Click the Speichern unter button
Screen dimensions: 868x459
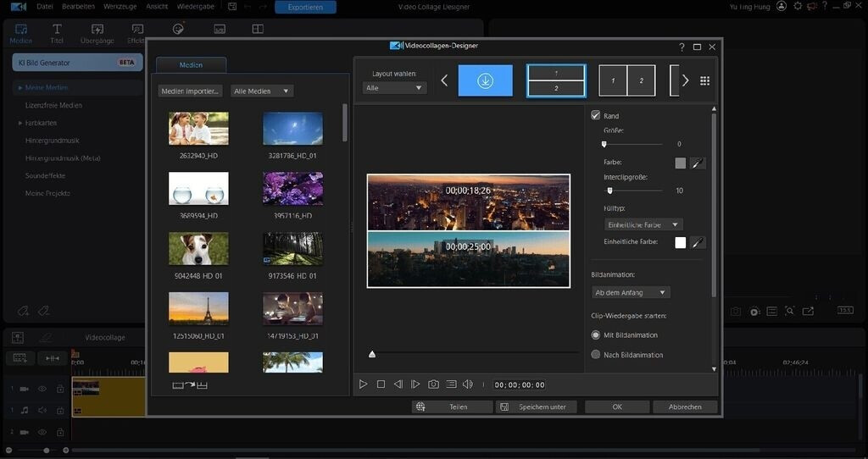coord(536,406)
